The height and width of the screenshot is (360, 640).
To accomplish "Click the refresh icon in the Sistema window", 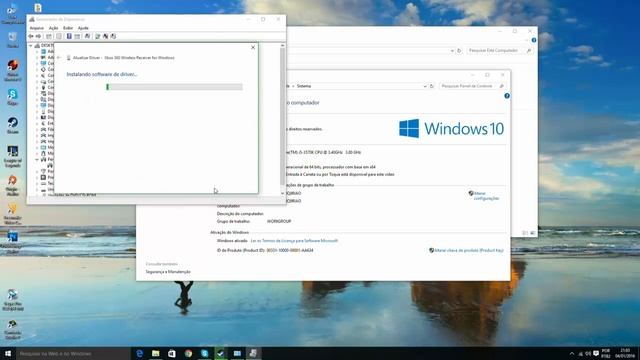I will coord(432,86).
